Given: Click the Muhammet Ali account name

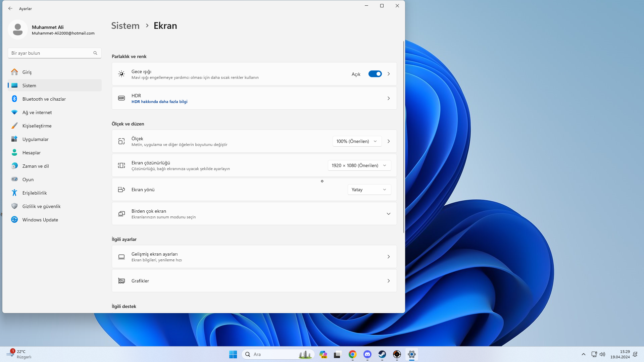Looking at the screenshot, I should click(x=48, y=27).
